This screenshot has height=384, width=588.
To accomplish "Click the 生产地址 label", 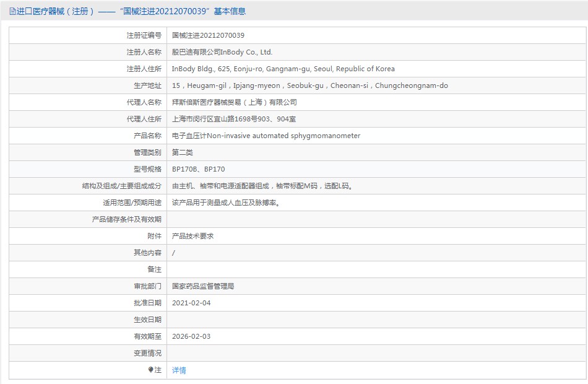I will tap(148, 85).
